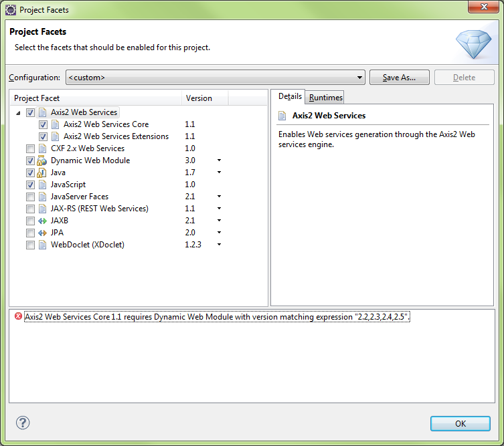Image resolution: width=504 pixels, height=446 pixels.
Task: Click the WebDoclet (XDoclet) facet icon
Action: (42, 245)
